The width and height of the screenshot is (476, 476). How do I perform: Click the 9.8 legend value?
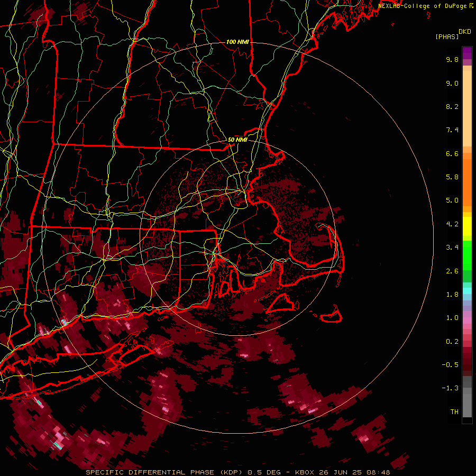[x=452, y=60]
